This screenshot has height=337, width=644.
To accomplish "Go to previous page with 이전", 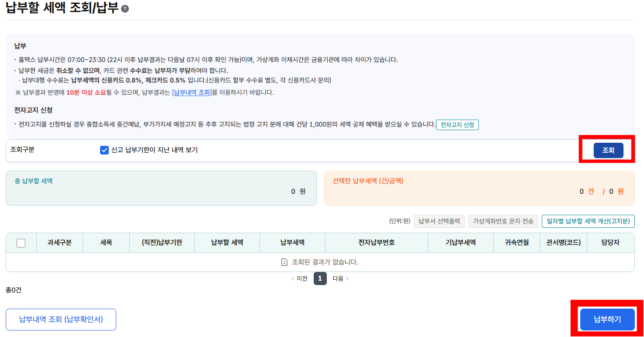I will pos(299,279).
